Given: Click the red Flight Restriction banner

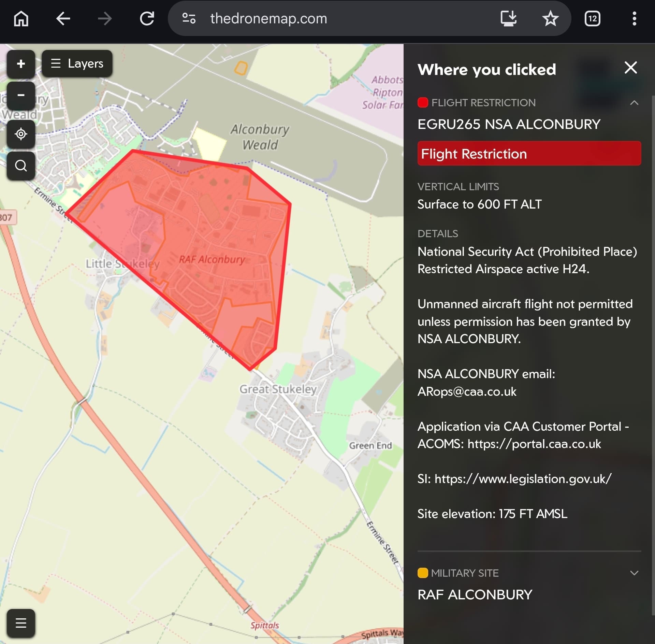Looking at the screenshot, I should click(529, 154).
